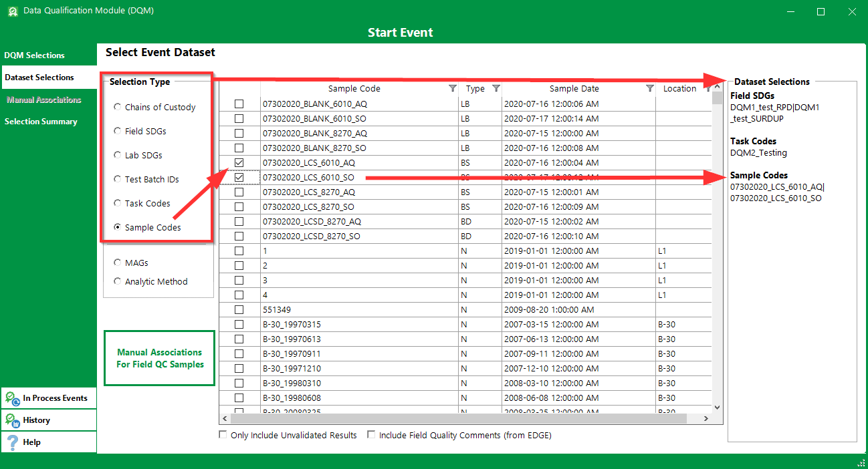Check Include Field Quality Comments (from EDGE)
This screenshot has width=868, height=469.
(372, 435)
